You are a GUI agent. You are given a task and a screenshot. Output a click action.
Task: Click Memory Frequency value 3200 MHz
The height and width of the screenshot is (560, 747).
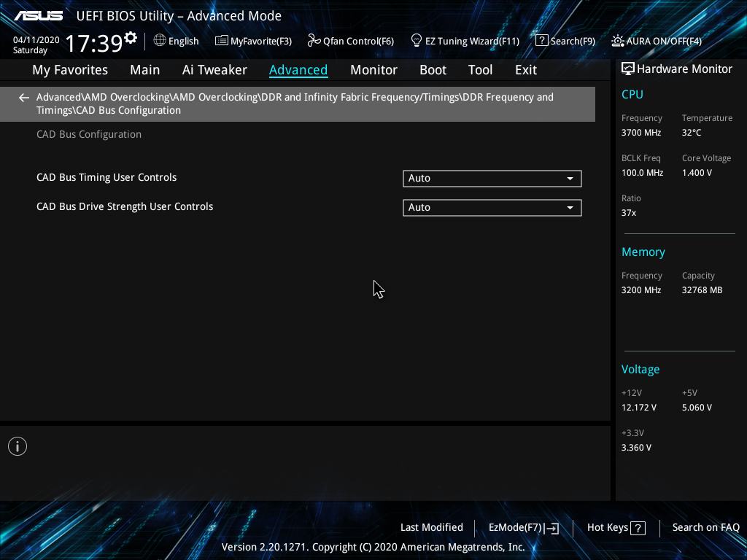click(640, 290)
